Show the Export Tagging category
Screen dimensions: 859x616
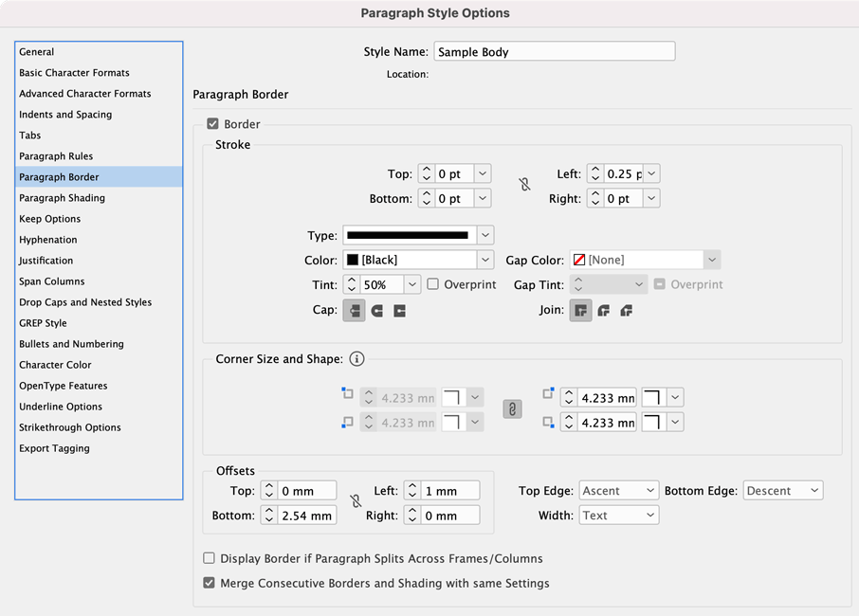coord(99,448)
